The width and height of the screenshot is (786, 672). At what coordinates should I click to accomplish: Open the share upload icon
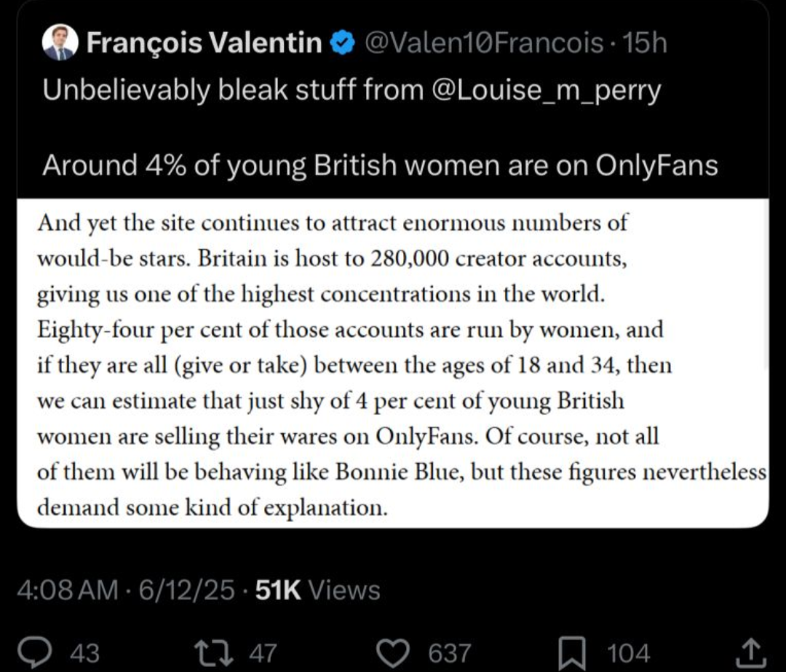[752, 653]
